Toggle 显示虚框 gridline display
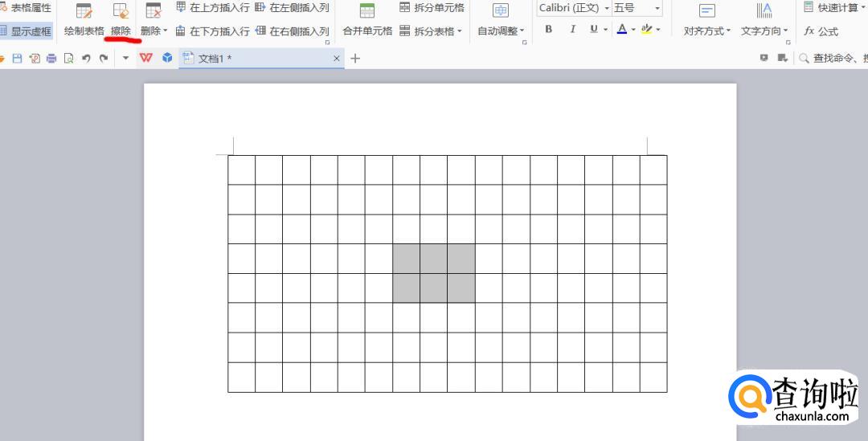This screenshot has width=868, height=441. (26, 31)
